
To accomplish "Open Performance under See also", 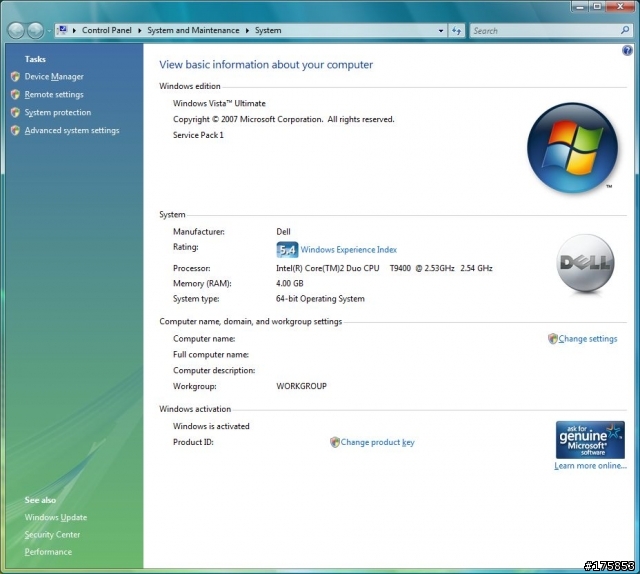I will pyautogui.click(x=48, y=552).
